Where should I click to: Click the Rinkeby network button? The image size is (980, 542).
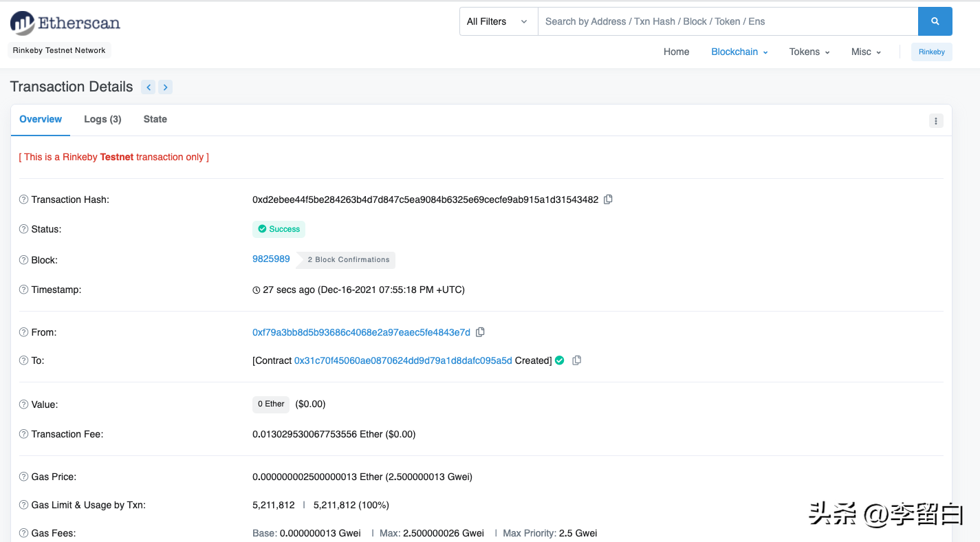click(931, 52)
